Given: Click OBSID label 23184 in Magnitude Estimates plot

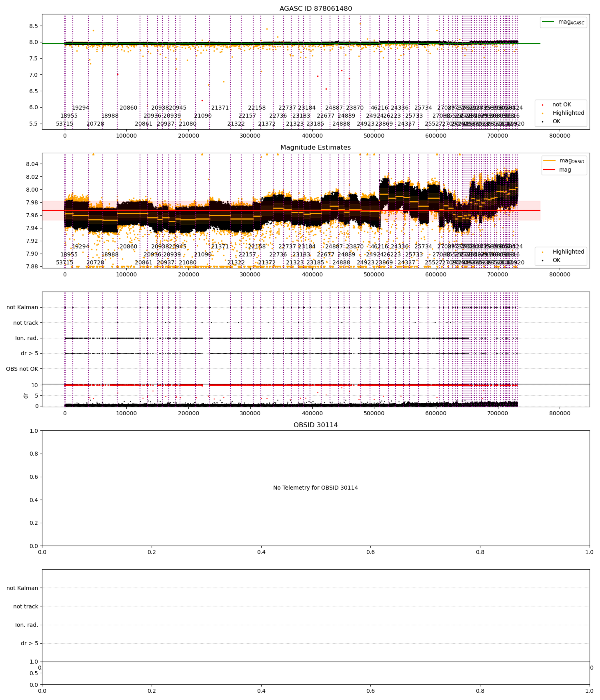Looking at the screenshot, I should pos(307,247).
